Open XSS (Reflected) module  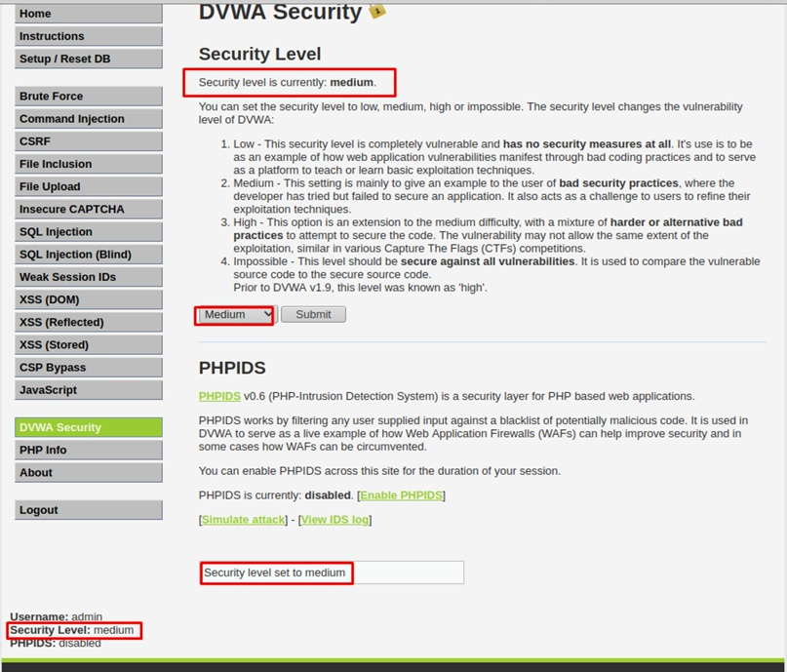click(x=89, y=322)
